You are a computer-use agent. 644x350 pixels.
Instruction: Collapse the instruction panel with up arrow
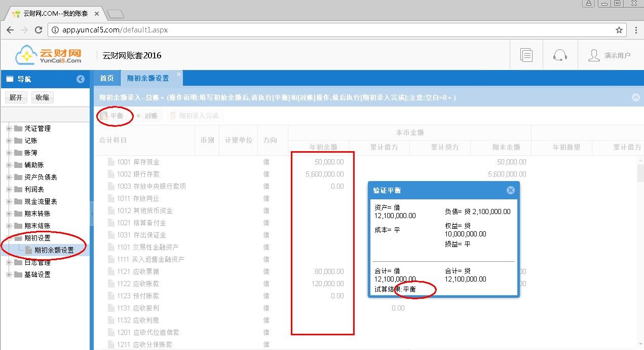635,97
